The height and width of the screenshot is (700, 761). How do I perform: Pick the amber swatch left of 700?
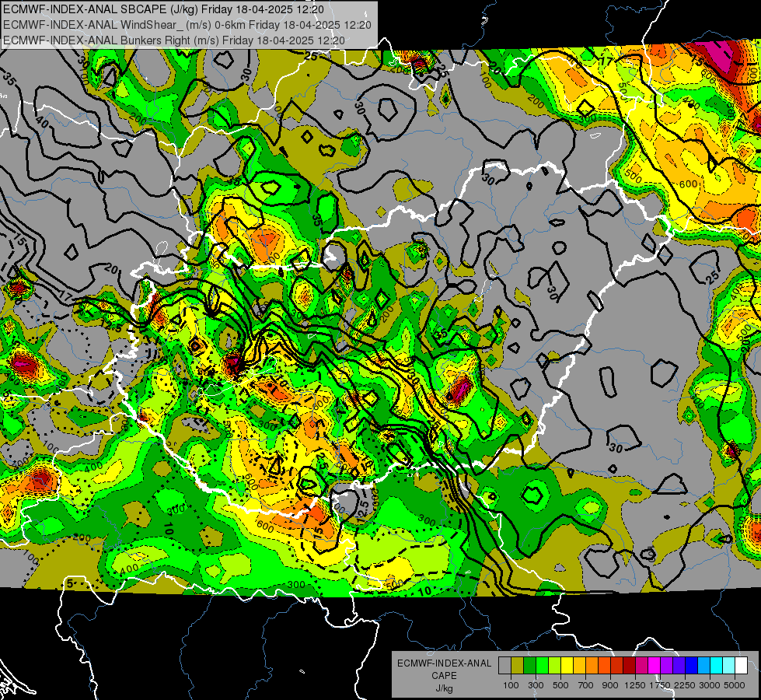pyautogui.click(x=579, y=666)
